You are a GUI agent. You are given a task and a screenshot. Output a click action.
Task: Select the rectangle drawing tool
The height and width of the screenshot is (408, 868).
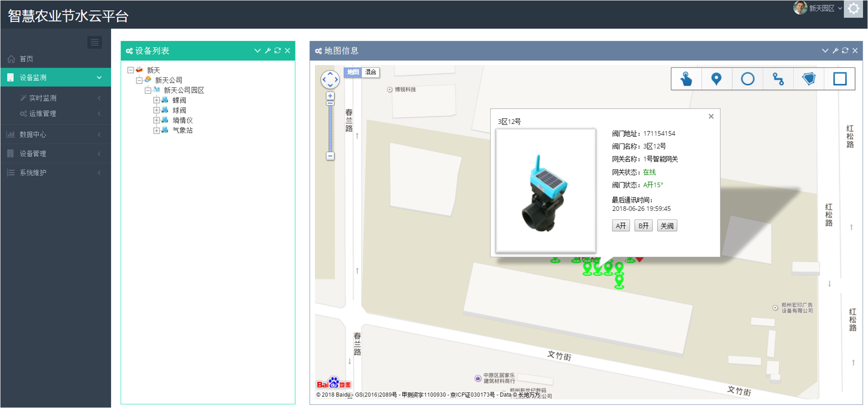point(839,79)
